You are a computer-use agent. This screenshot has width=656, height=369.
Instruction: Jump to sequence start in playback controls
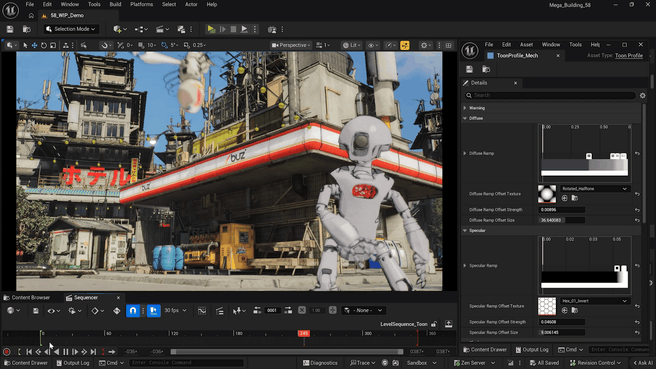coord(29,352)
